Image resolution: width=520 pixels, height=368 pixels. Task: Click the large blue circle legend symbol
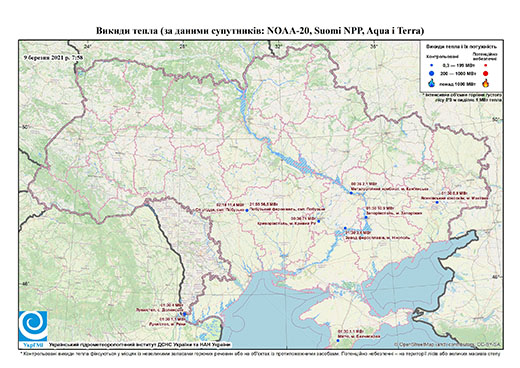pyautogui.click(x=431, y=73)
